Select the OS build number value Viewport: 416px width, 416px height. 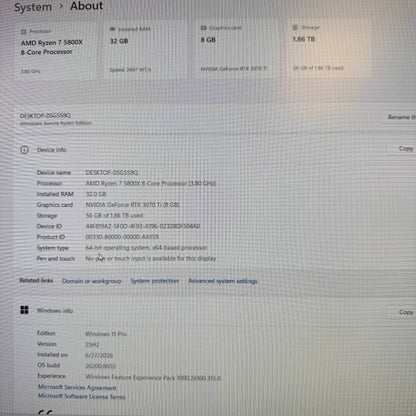(x=100, y=366)
